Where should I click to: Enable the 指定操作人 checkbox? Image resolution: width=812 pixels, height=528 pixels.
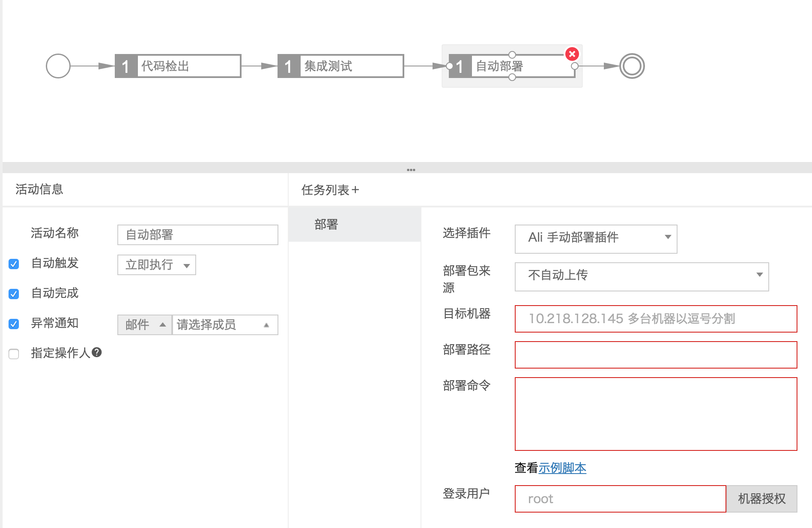14,354
